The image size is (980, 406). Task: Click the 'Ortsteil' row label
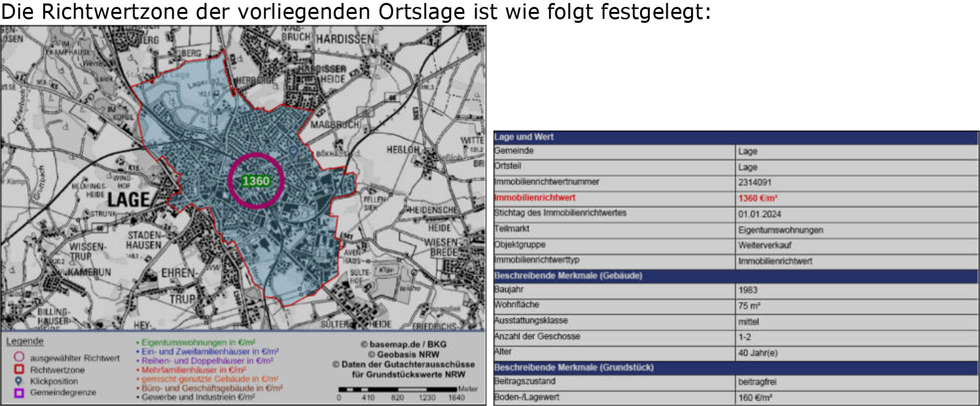(508, 166)
